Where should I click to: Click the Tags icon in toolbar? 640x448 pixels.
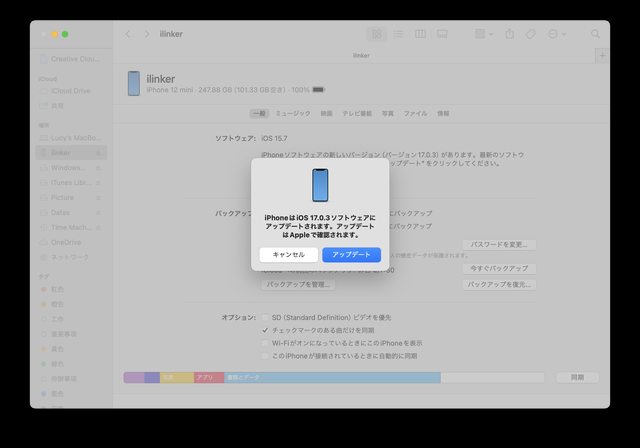pos(531,34)
